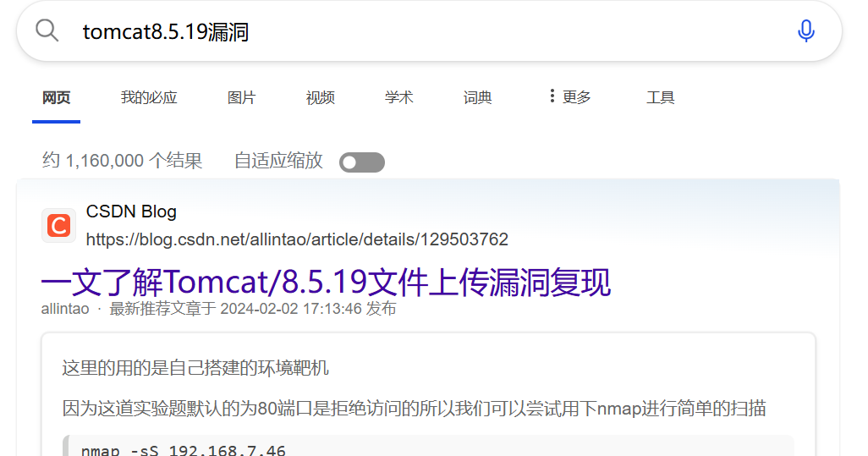Click the CSDN Blog site name
868x456 pixels.
[131, 212]
